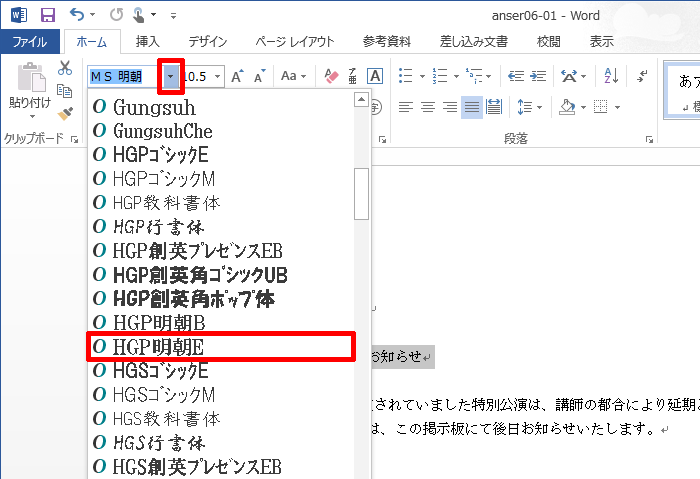
Task: Click the Word application icon
Action: pos(19,15)
